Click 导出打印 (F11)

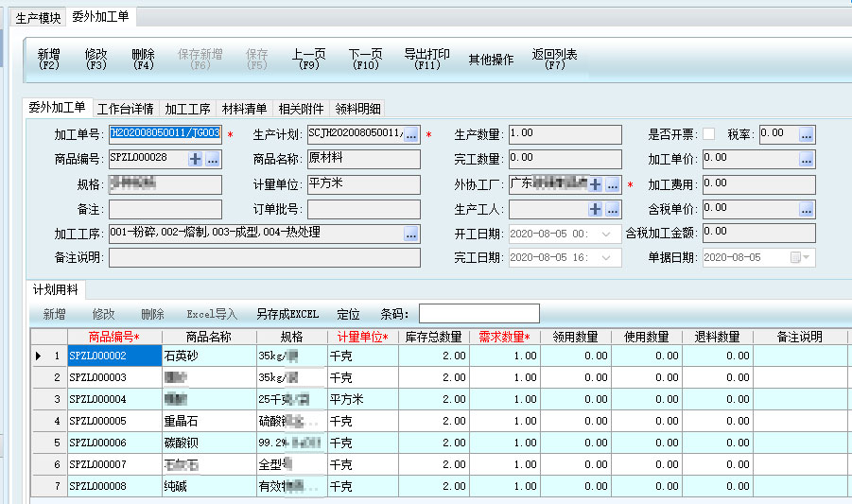pos(427,59)
